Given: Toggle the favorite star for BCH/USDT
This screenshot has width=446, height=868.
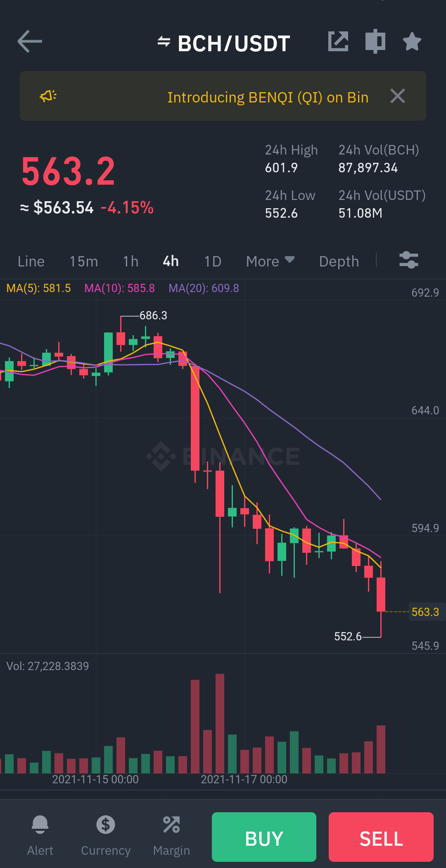Looking at the screenshot, I should 412,41.
